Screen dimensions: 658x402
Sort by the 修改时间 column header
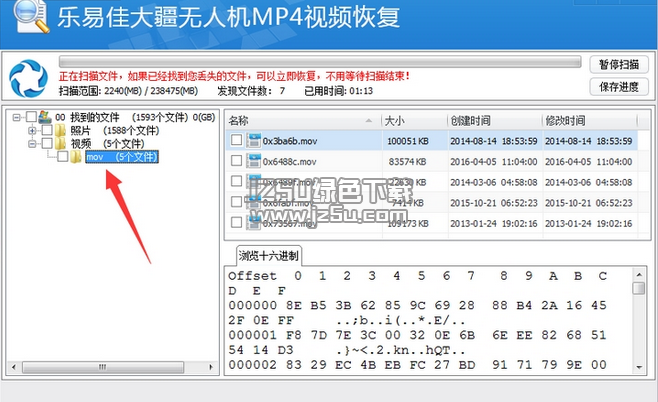point(589,121)
